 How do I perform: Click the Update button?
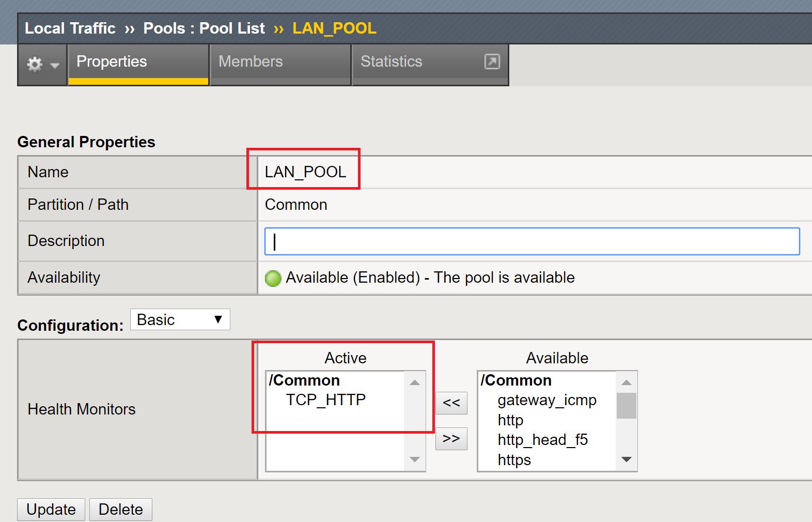(x=51, y=510)
